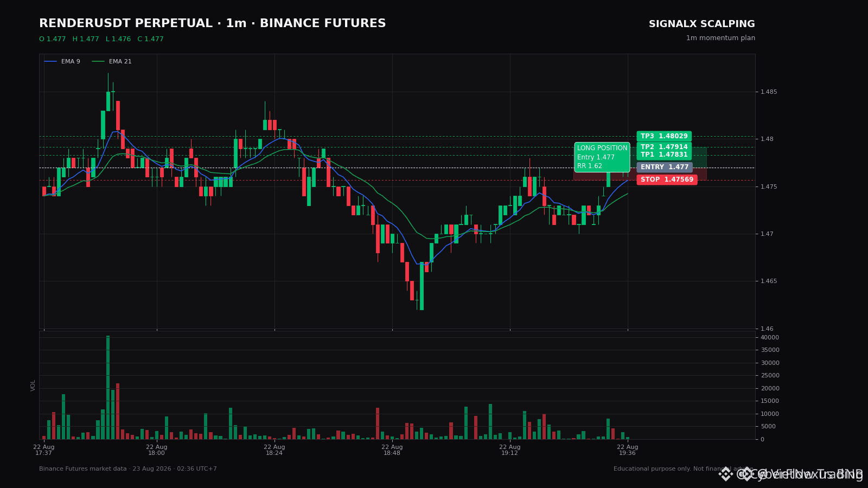The image size is (868, 488).
Task: Click the 15000 volume axis label
Action: 770,401
